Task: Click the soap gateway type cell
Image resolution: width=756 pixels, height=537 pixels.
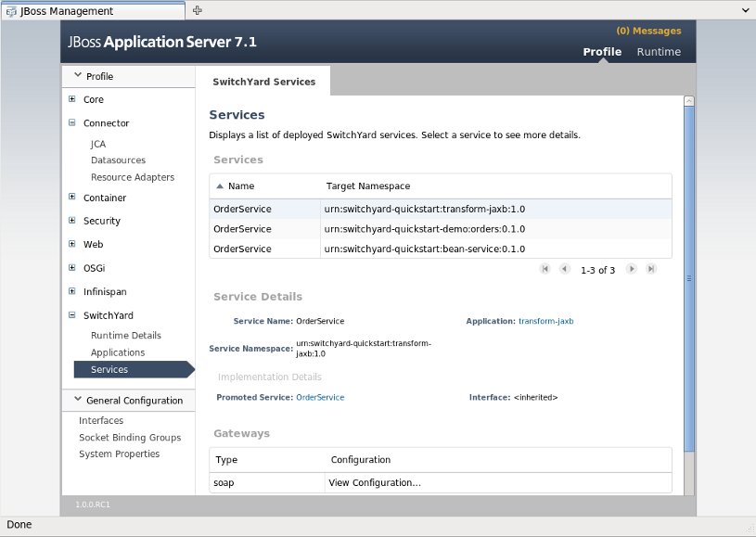Action: tap(224, 482)
